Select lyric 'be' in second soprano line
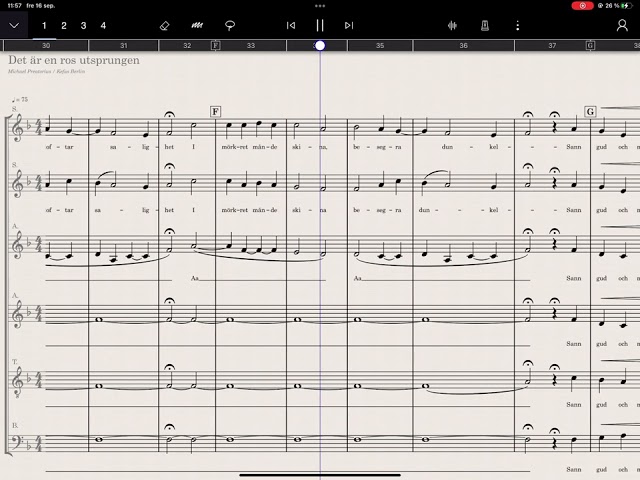 point(357,210)
